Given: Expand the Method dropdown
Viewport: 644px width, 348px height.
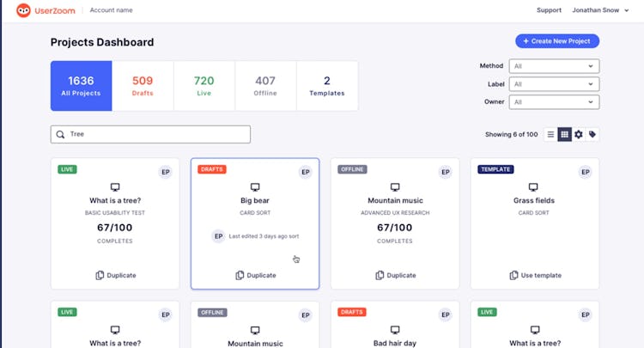Looking at the screenshot, I should [554, 65].
